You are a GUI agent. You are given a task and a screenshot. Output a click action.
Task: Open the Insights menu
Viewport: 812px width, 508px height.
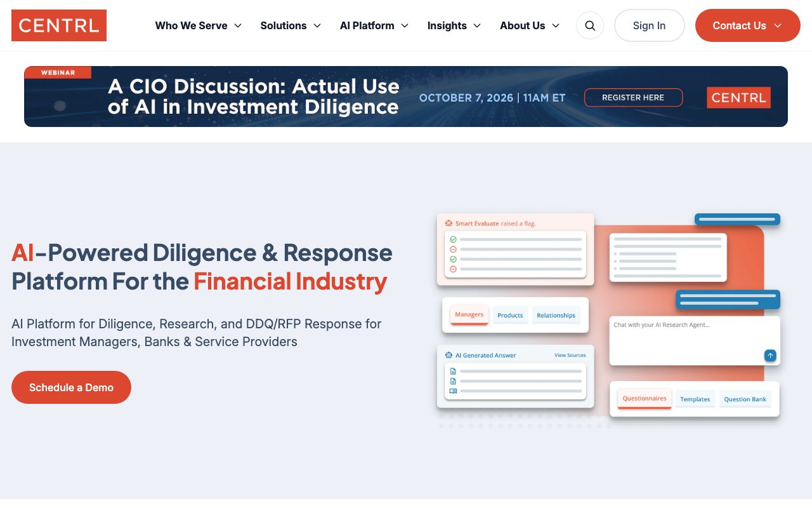[x=454, y=25]
